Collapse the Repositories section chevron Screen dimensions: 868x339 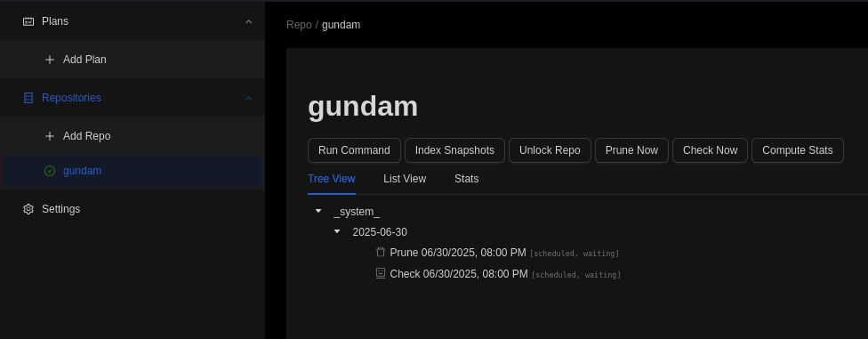point(248,98)
